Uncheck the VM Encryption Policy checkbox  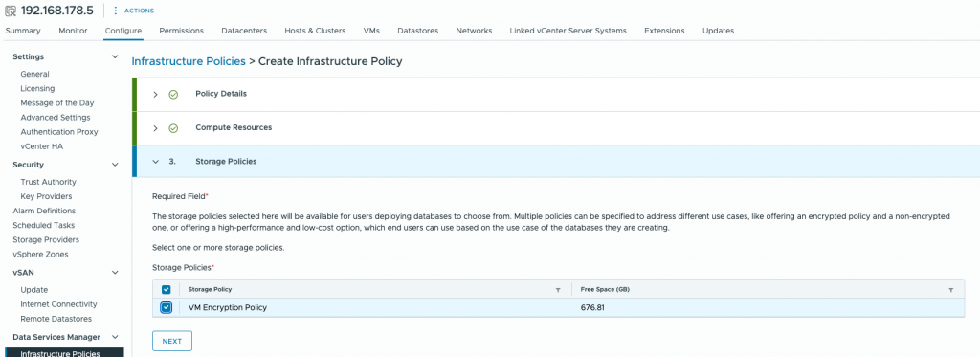[x=167, y=307]
